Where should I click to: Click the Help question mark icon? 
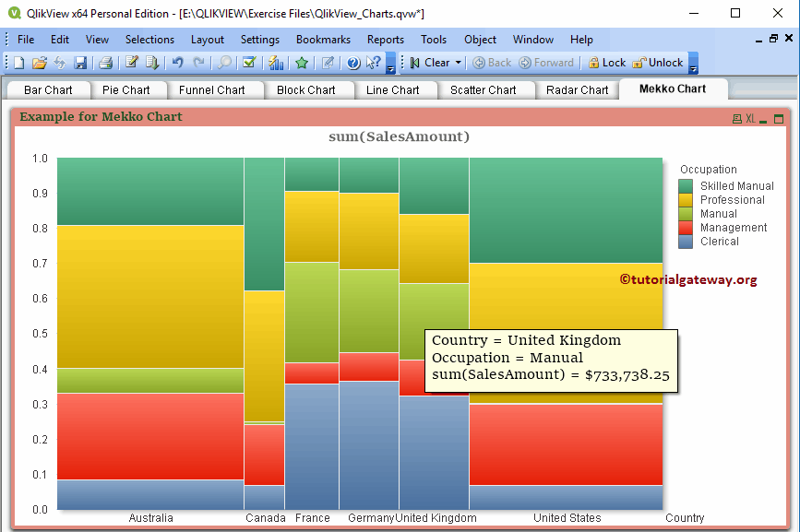click(352, 63)
